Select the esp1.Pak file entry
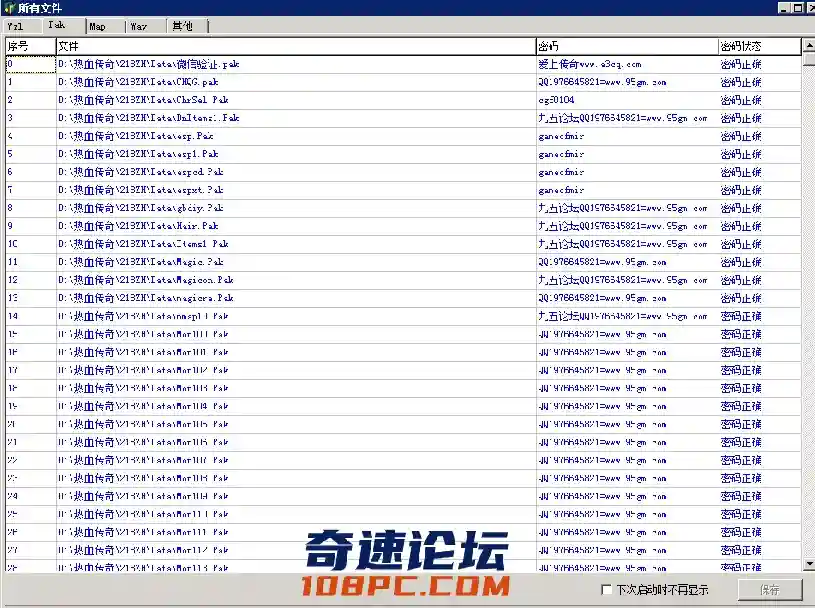Screen dimensions: 815x608 [296, 154]
